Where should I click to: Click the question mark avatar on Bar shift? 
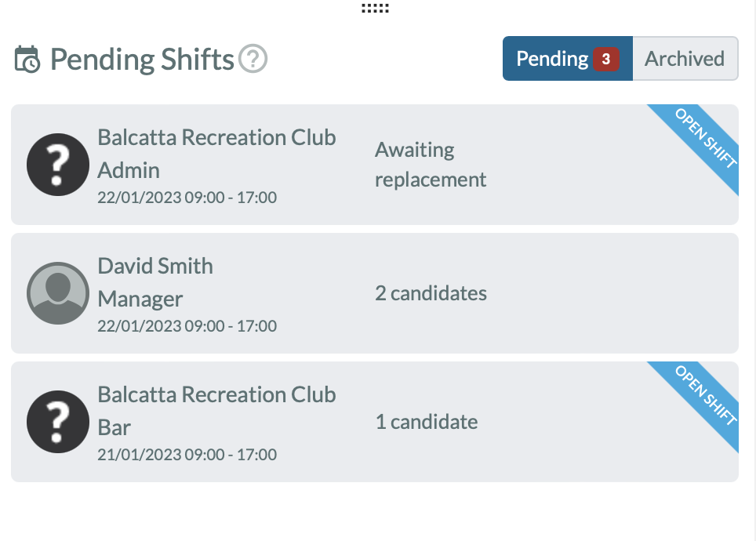pos(58,421)
